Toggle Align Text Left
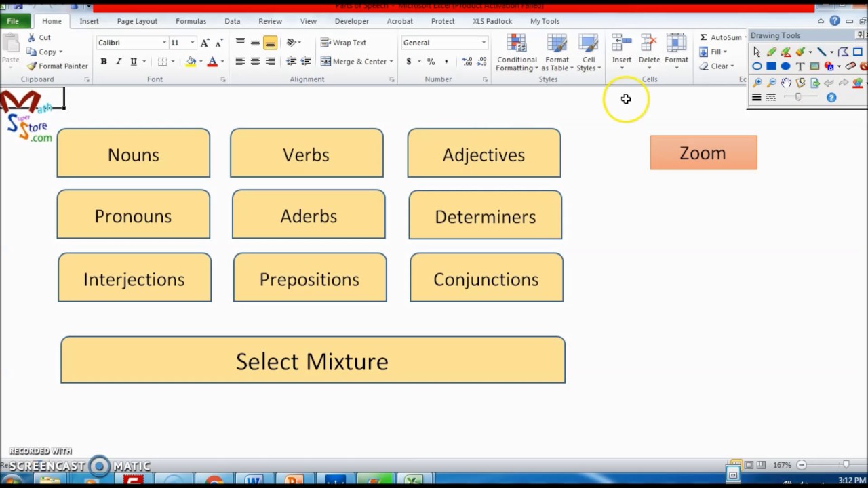This screenshot has width=868, height=488. coord(240,62)
